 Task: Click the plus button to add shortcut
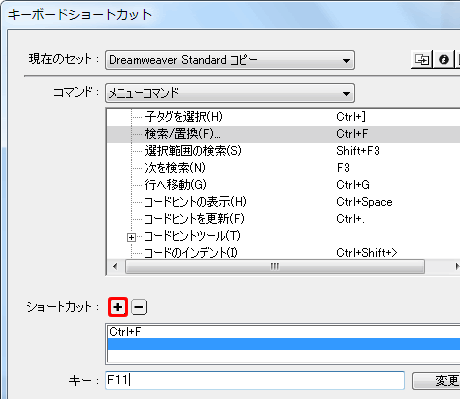[118, 307]
